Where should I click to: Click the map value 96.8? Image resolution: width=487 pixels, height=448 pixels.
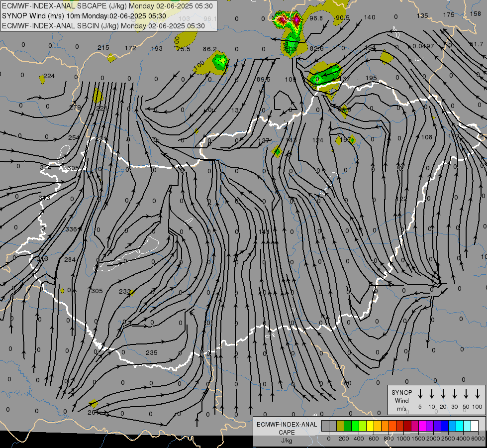coord(316,18)
